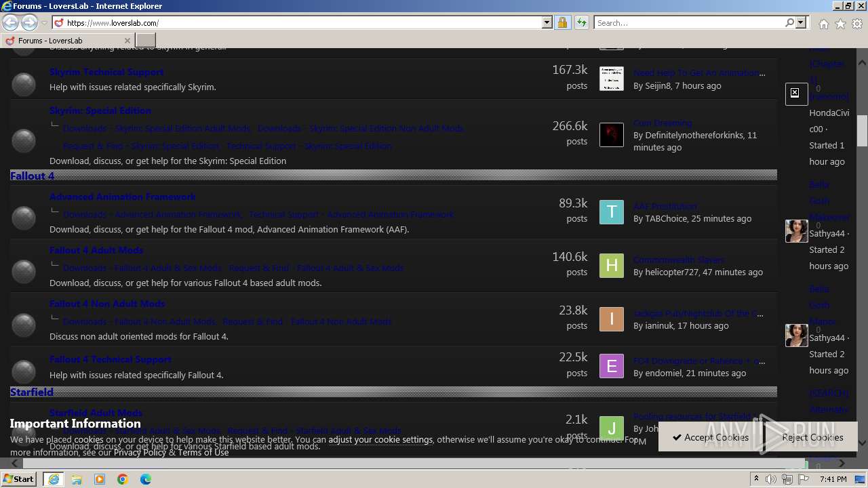Click the broken image icon beside HondaCivic00
This screenshot has width=868, height=488.
(795, 93)
